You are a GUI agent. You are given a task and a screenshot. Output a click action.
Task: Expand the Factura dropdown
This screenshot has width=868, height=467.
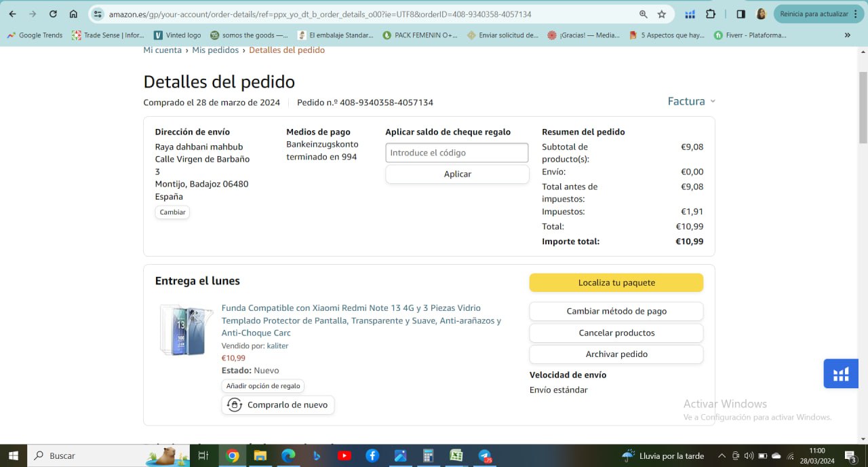click(691, 101)
